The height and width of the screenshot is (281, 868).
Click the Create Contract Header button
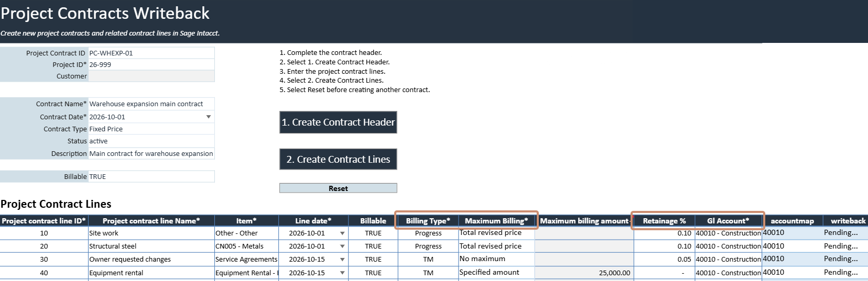(x=338, y=122)
